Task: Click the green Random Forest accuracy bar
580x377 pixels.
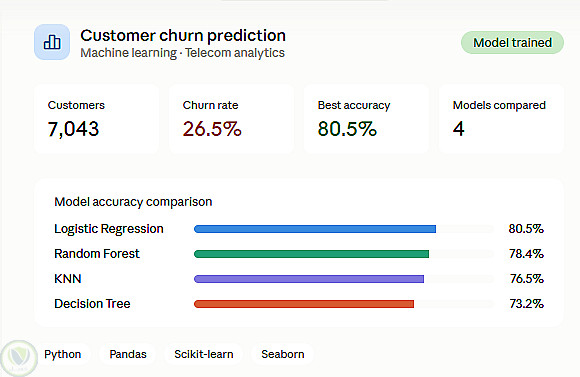Action: tap(311, 254)
